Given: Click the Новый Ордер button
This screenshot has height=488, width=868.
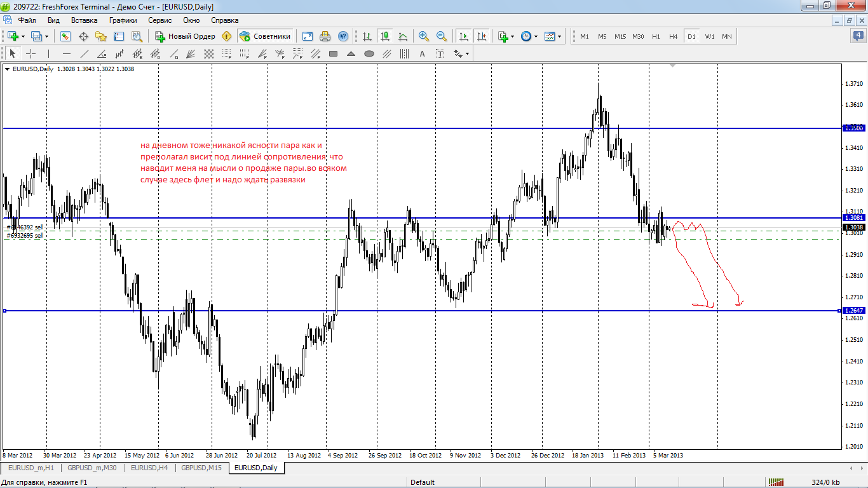Looking at the screenshot, I should tap(186, 36).
